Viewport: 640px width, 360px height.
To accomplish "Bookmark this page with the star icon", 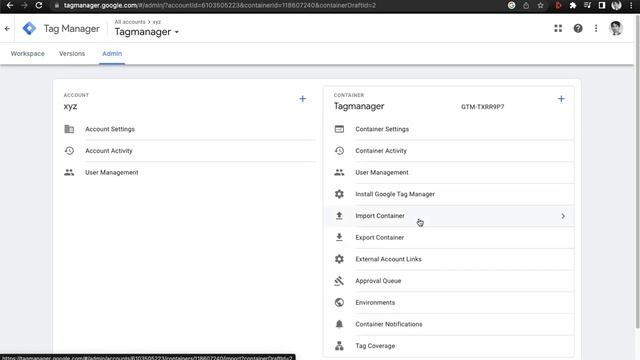I will click(540, 5).
